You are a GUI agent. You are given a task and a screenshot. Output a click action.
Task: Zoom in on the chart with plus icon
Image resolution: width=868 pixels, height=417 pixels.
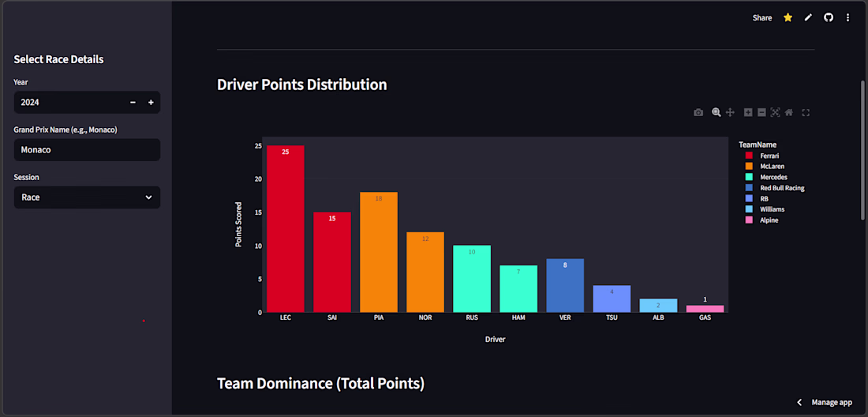pyautogui.click(x=748, y=112)
